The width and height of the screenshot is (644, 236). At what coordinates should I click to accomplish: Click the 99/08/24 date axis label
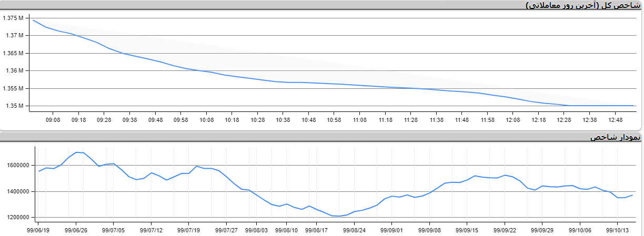click(354, 230)
